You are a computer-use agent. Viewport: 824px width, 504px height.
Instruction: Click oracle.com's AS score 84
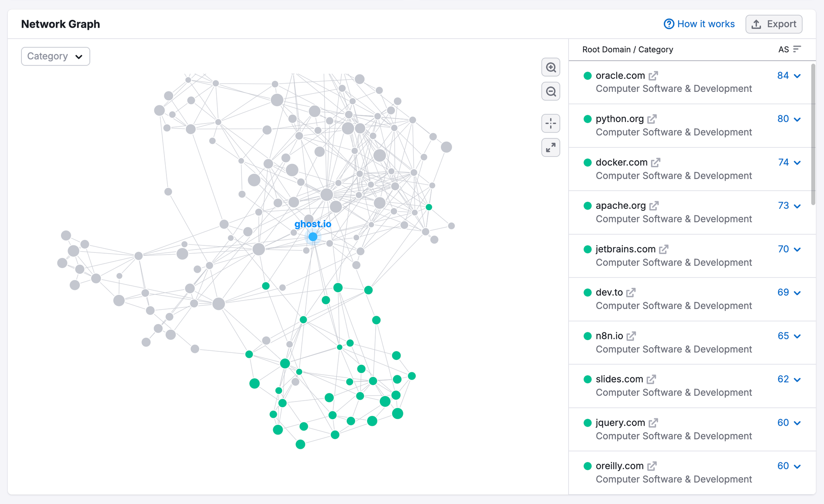[x=783, y=76]
